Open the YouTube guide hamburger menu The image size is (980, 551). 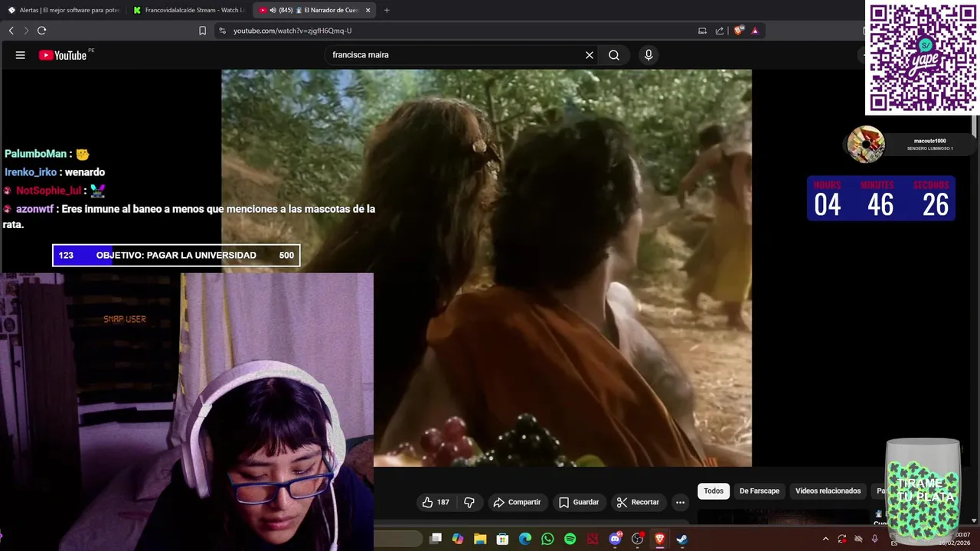[x=21, y=55]
